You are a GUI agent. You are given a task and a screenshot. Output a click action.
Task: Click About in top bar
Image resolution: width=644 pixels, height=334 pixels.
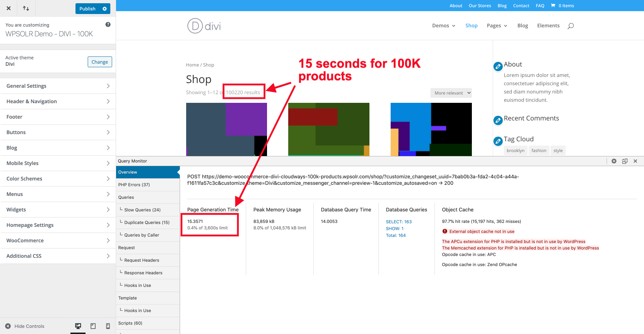(x=456, y=5)
